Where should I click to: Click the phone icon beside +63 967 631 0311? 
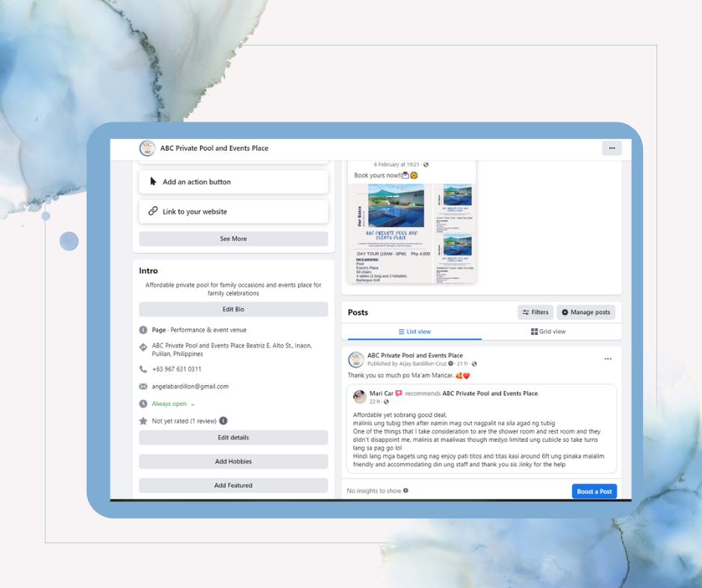click(x=143, y=369)
